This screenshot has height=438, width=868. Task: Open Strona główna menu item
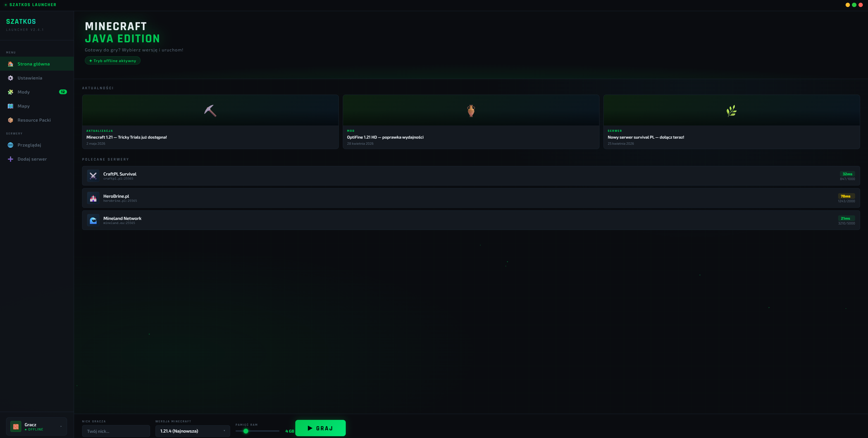pos(37,64)
